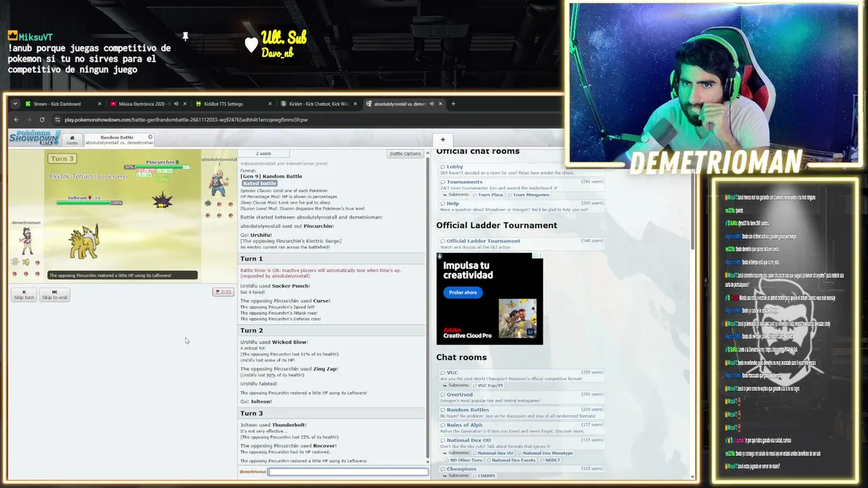Viewport: 868px width, 488px height.
Task: Skip the current turn animation
Action: [24, 295]
